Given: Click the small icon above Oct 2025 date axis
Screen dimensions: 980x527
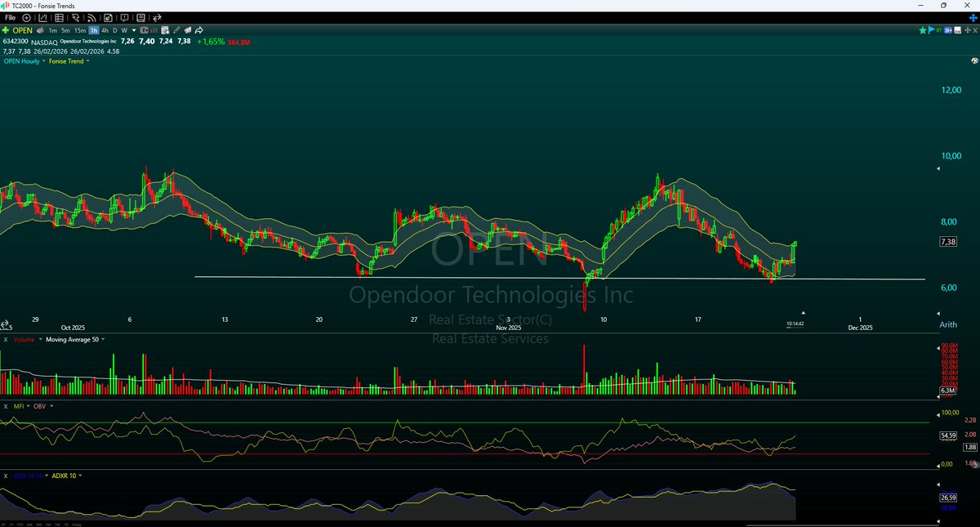Looking at the screenshot, I should click(x=5, y=324).
